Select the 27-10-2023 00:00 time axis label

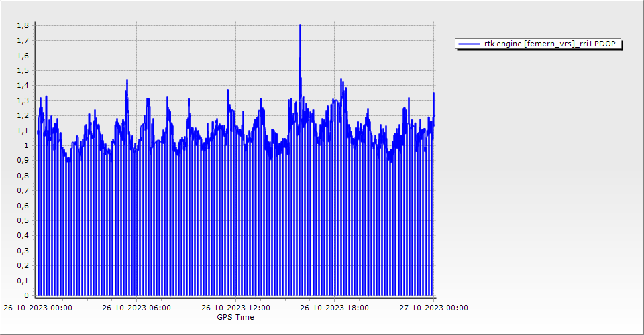(433, 308)
